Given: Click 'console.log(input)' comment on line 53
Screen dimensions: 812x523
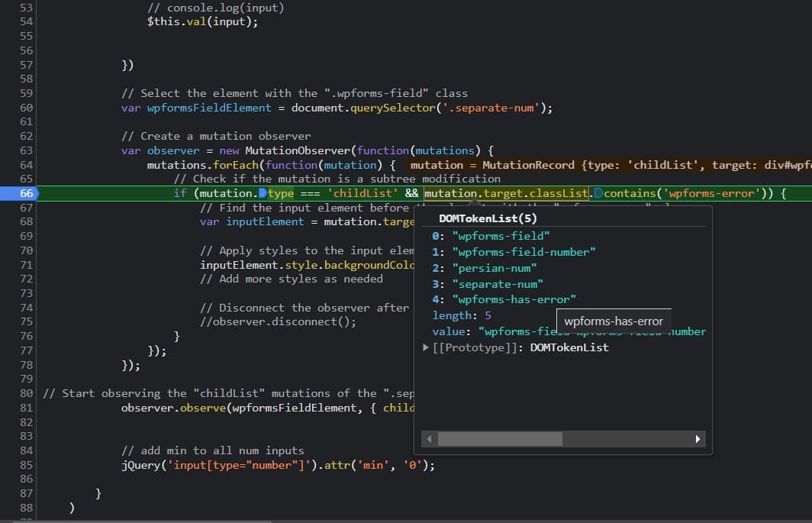Looking at the screenshot, I should (215, 8).
